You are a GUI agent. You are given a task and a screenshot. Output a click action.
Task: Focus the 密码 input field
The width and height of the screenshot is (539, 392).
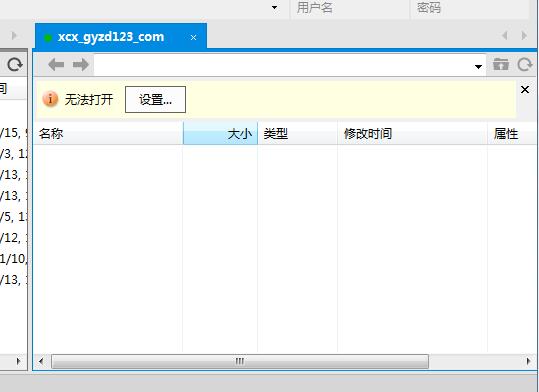tap(469, 8)
